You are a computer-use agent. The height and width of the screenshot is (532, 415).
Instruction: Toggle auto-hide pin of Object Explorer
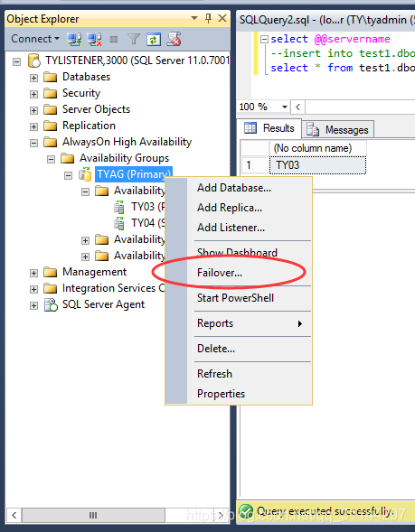(x=208, y=18)
